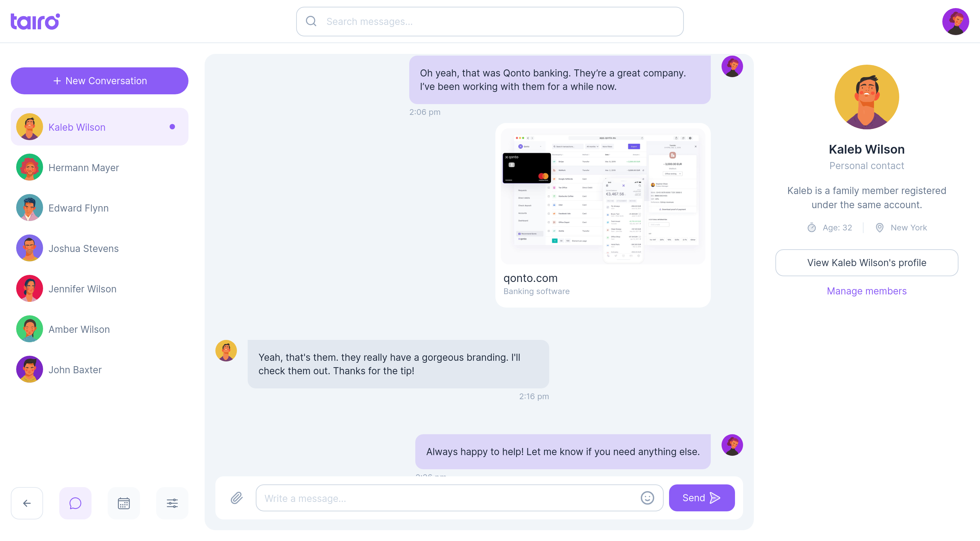Open Manage members
The width and height of the screenshot is (980, 541).
coord(867,291)
